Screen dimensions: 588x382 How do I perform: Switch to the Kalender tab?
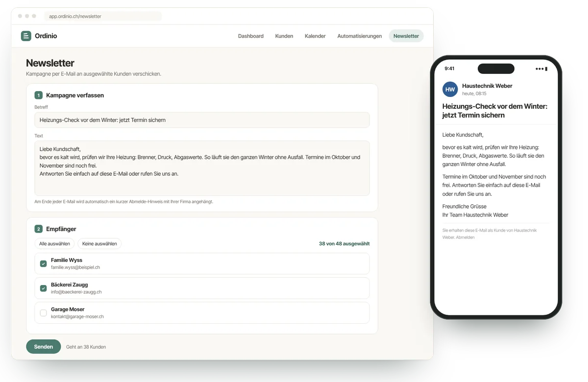[315, 36]
